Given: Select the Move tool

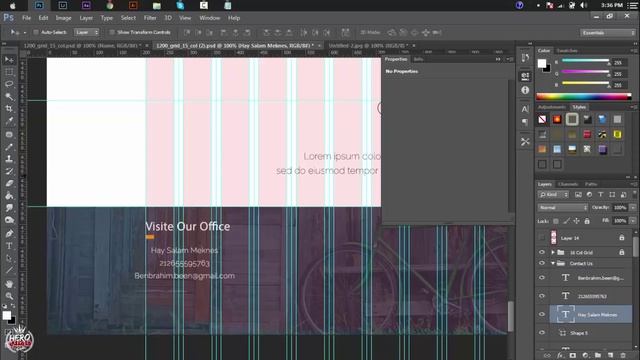Looking at the screenshot, I should (9, 60).
